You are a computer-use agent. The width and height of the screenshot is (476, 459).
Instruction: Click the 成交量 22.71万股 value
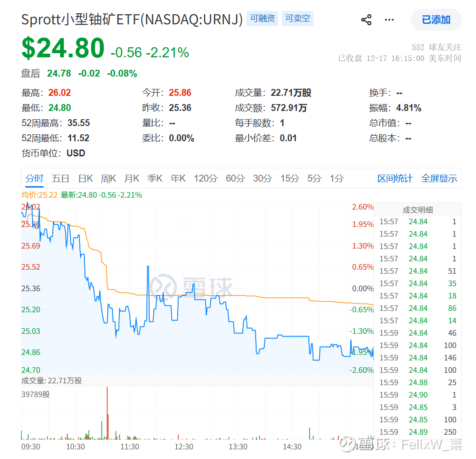click(291, 93)
